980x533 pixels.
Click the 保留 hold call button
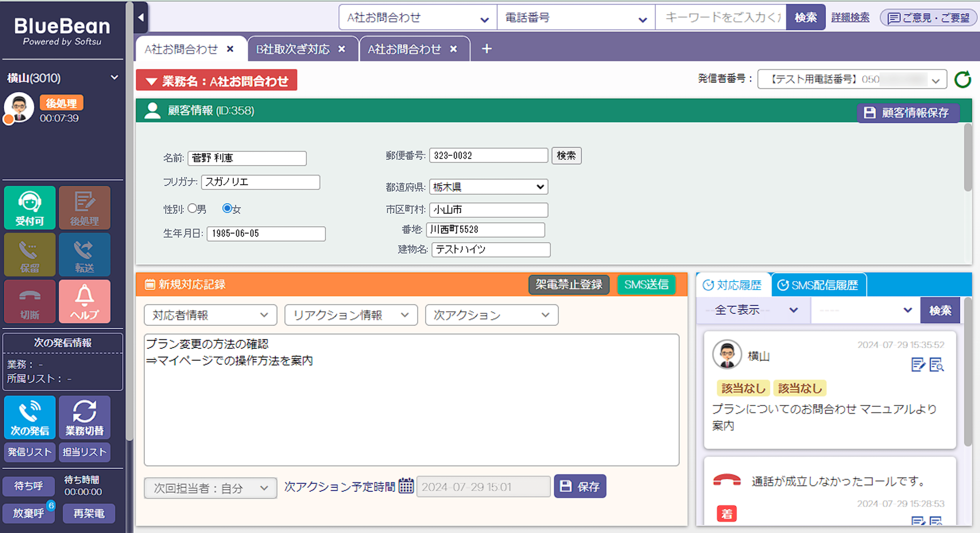click(x=30, y=255)
